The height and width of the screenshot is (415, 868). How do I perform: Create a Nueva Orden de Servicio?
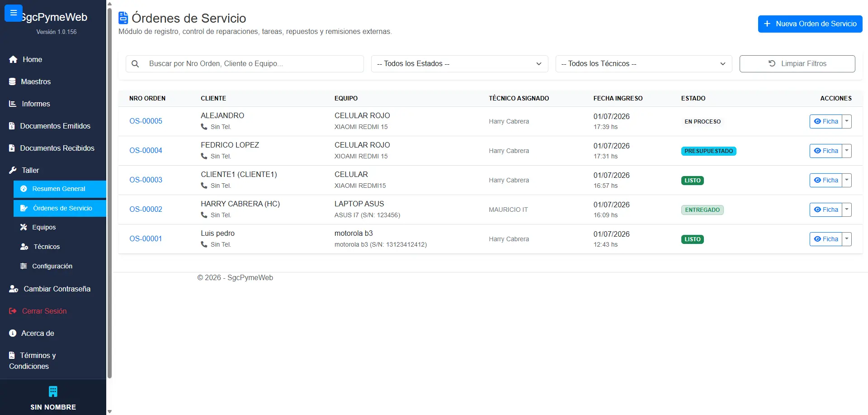click(810, 24)
